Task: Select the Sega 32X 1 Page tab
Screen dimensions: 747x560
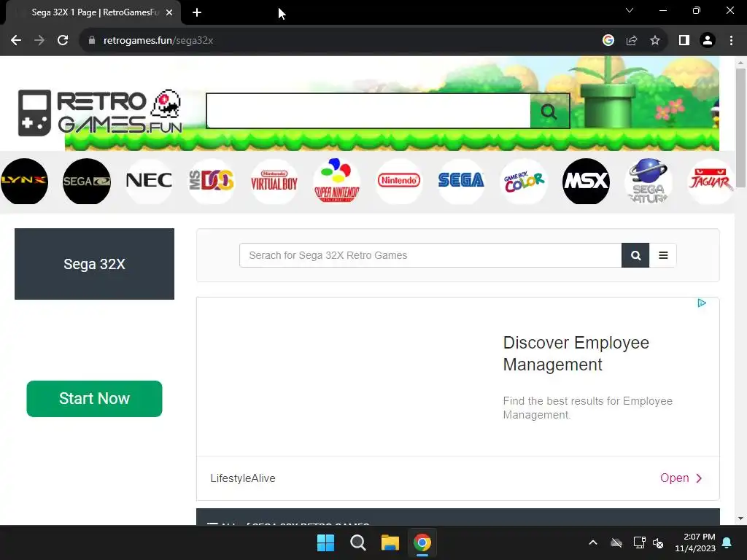Action: (x=93, y=12)
